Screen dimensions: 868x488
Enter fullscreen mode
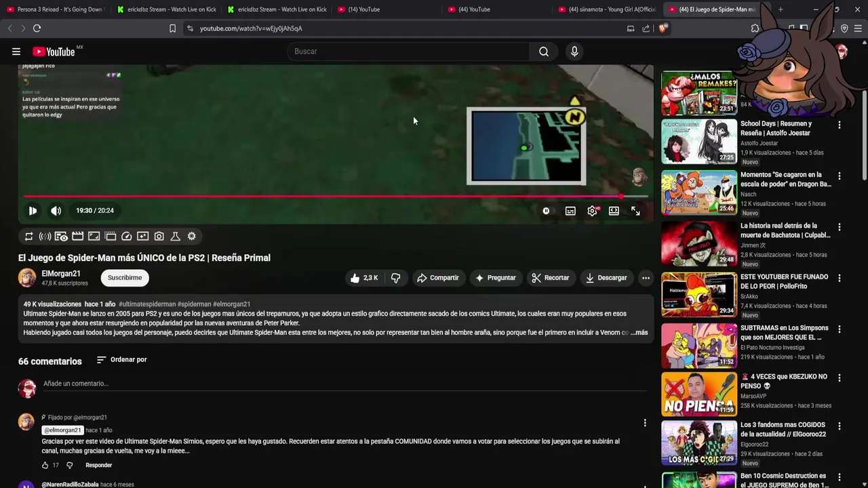click(x=635, y=211)
